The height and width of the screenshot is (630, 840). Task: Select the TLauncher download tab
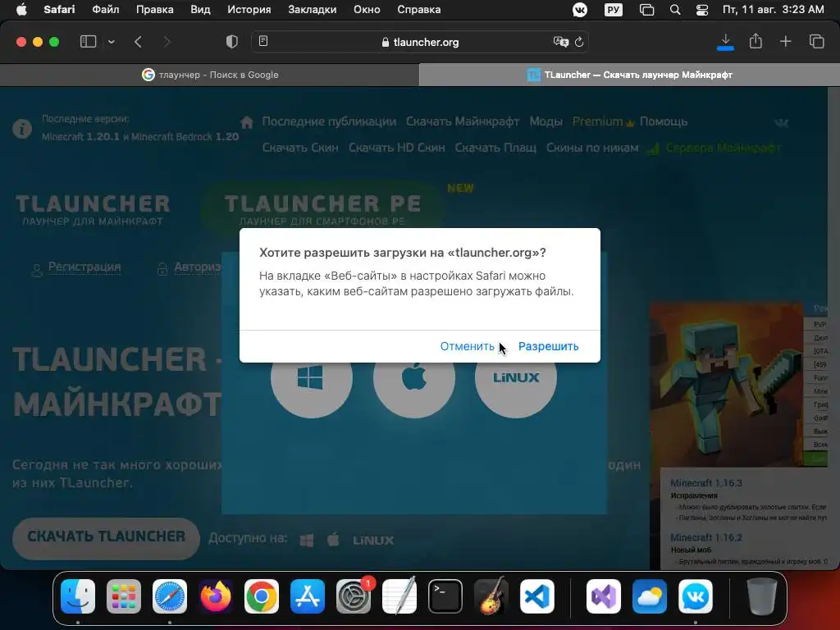coord(629,75)
